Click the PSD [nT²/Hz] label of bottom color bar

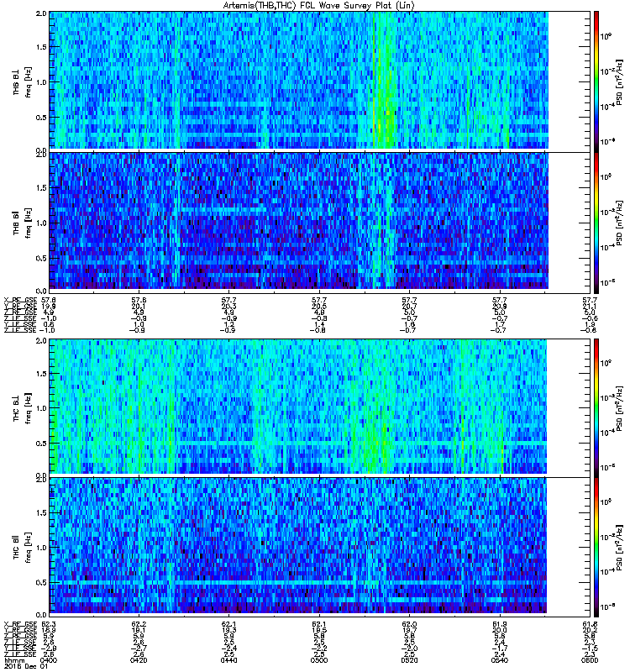(619, 548)
